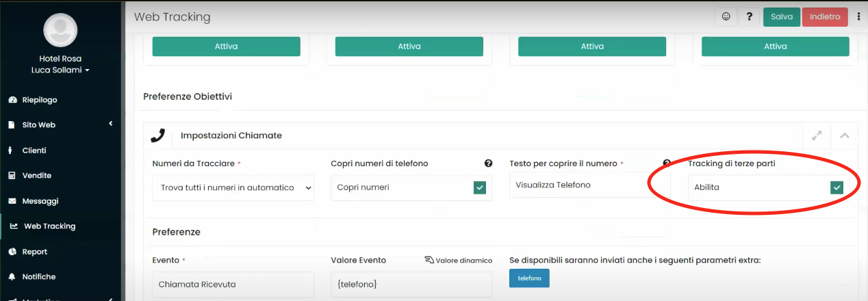
Task: Click the user profile avatar
Action: click(60, 29)
